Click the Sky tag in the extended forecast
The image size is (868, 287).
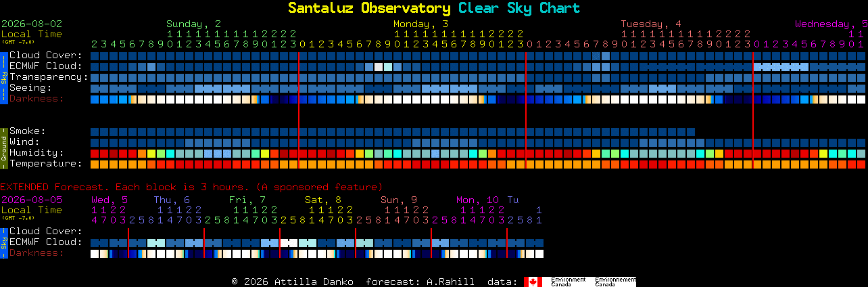(3, 242)
